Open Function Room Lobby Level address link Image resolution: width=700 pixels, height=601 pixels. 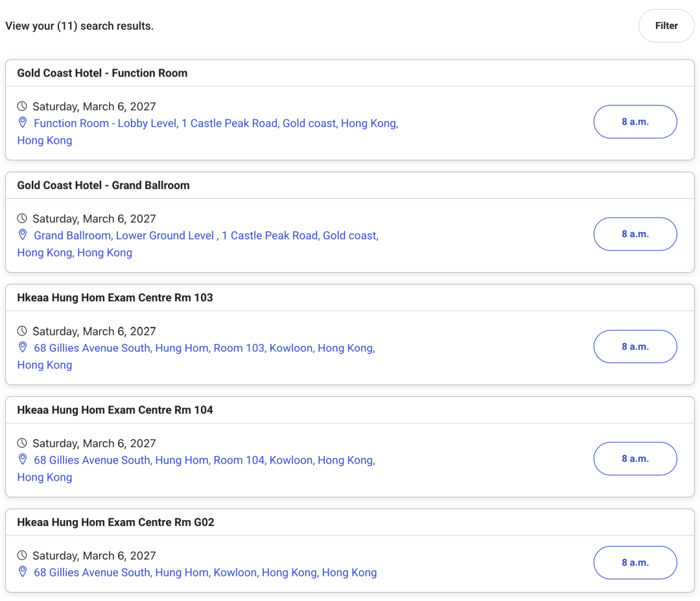click(x=207, y=131)
